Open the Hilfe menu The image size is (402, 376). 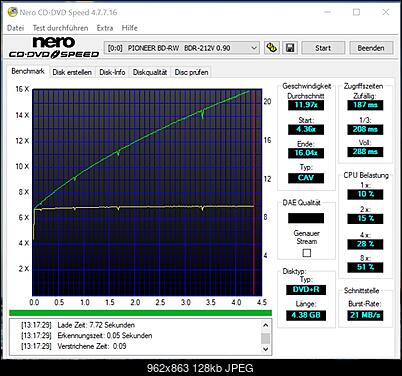click(130, 28)
